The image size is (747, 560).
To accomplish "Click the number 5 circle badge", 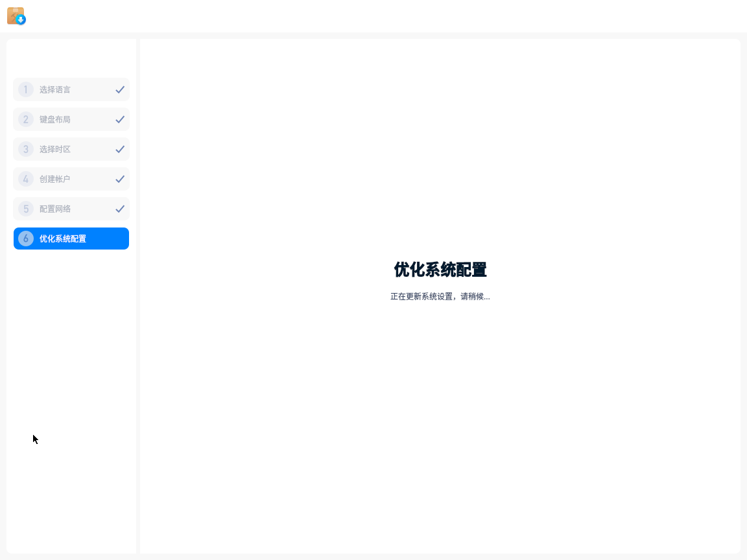I will 26,209.
